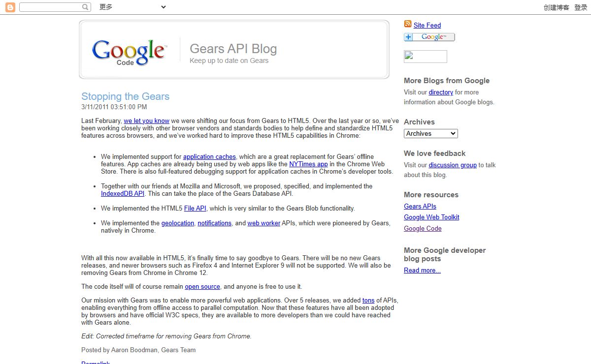Open the Site Feed link

pos(427,25)
